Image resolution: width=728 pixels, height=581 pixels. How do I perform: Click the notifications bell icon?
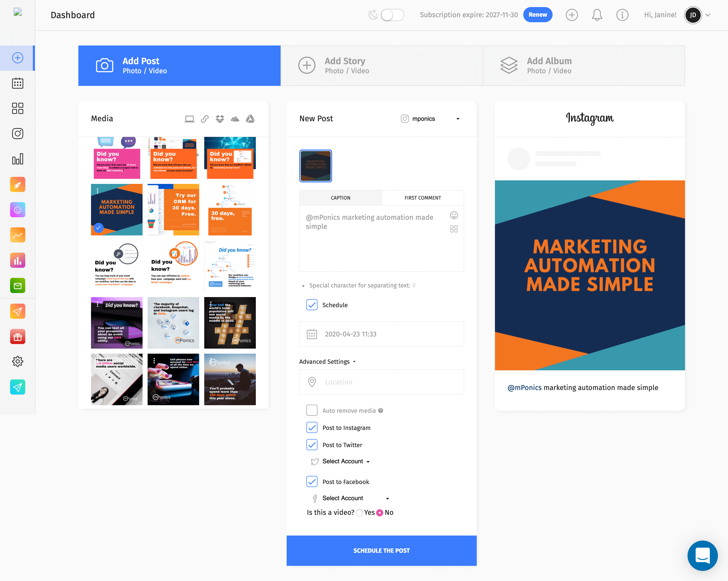(597, 15)
